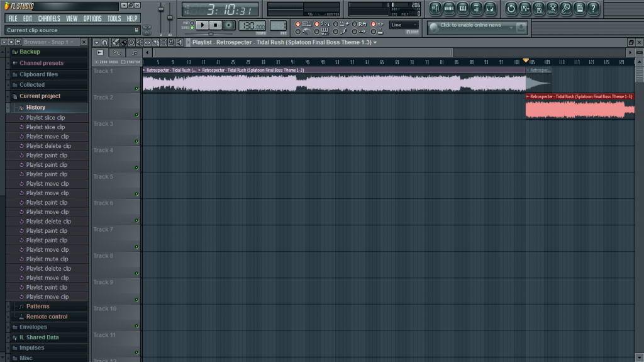Activate the Playback speaker tool in Playlist

[179, 42]
